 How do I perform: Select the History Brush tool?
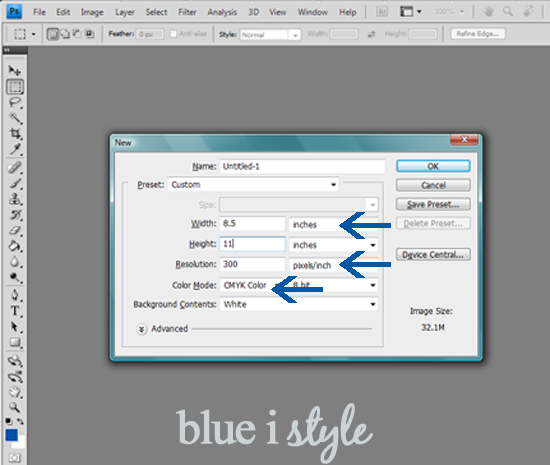(15, 215)
